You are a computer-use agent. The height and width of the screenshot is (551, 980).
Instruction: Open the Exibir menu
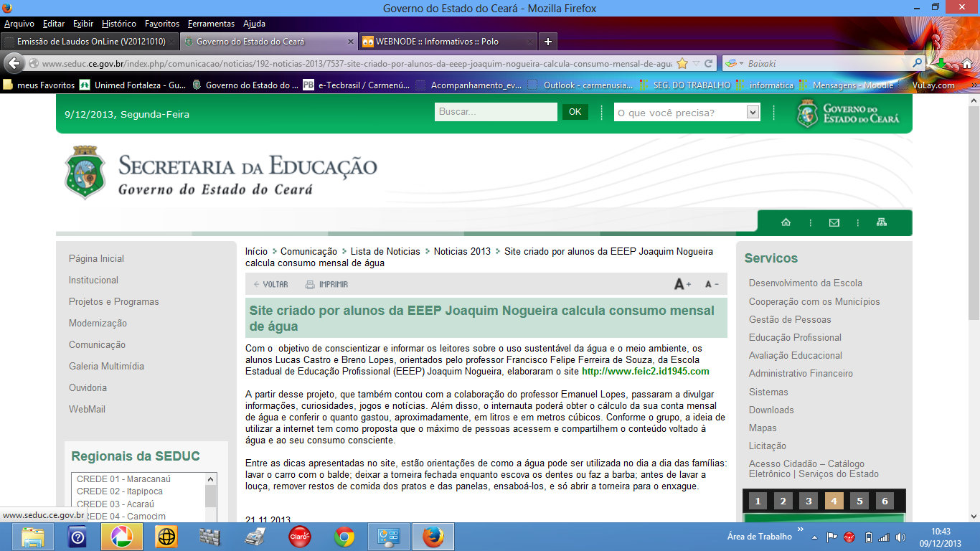point(83,24)
